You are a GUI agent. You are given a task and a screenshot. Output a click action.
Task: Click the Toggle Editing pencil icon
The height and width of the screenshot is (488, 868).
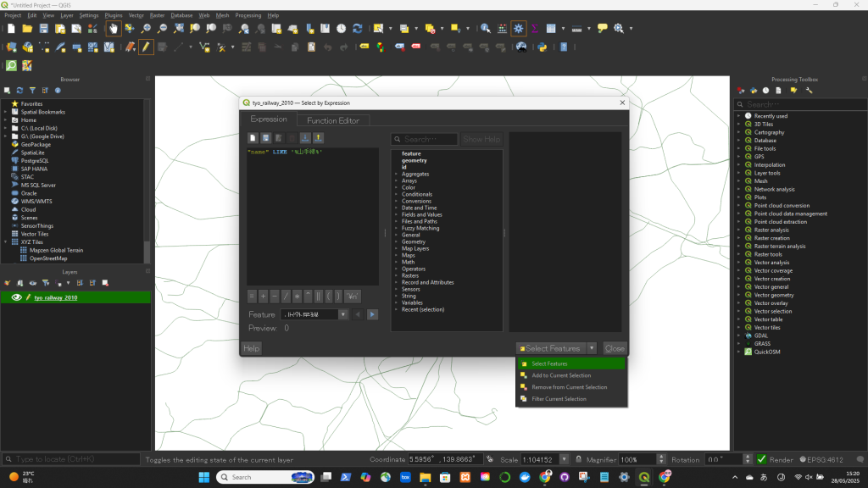(147, 47)
